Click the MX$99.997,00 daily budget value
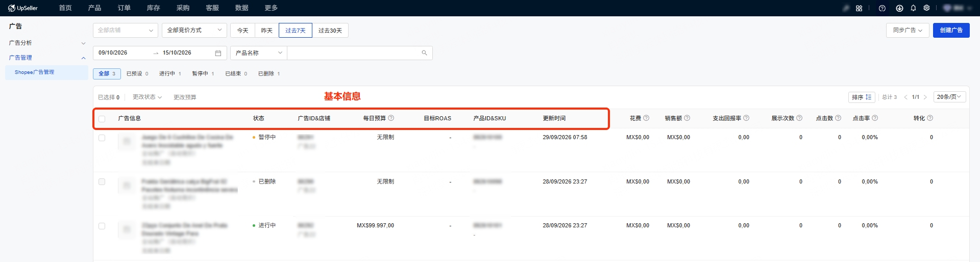The height and width of the screenshot is (262, 980). [375, 225]
